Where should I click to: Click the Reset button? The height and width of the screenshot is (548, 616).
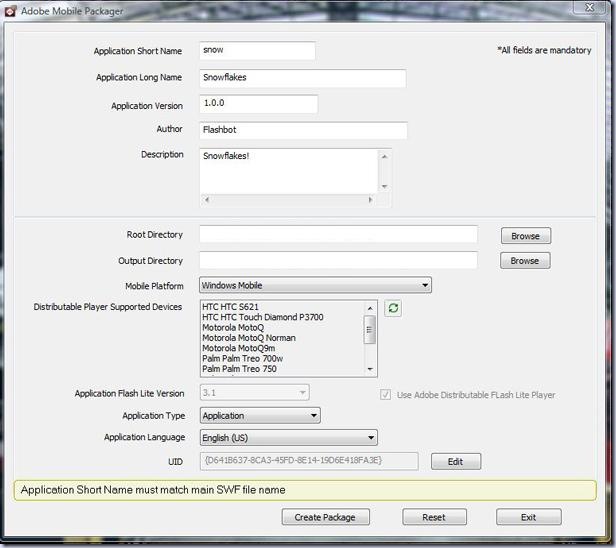(434, 517)
